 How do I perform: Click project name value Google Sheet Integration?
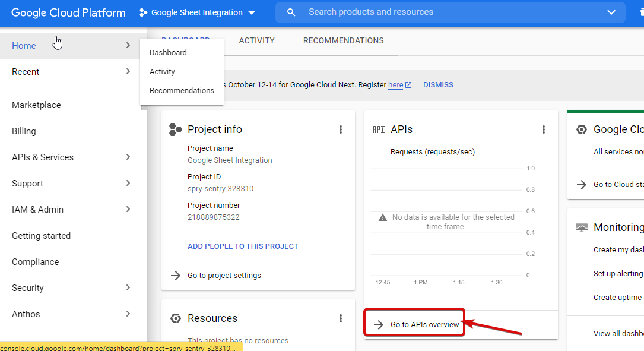[x=230, y=160]
